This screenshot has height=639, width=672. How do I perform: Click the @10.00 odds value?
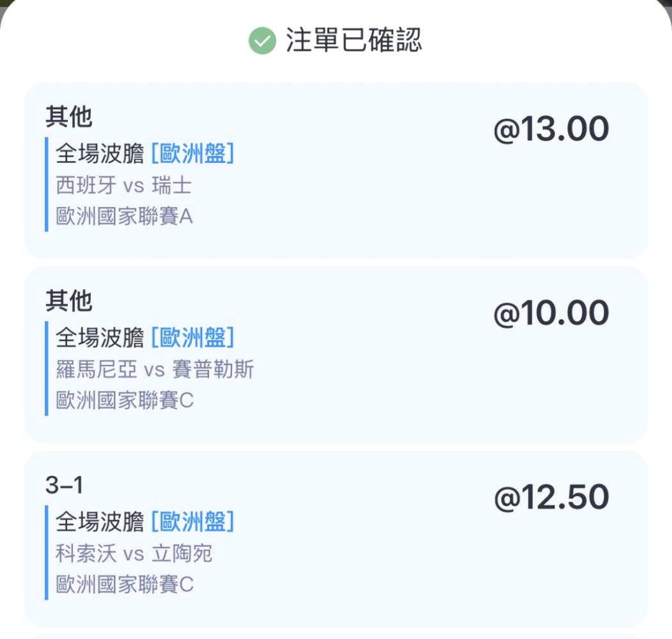551,312
